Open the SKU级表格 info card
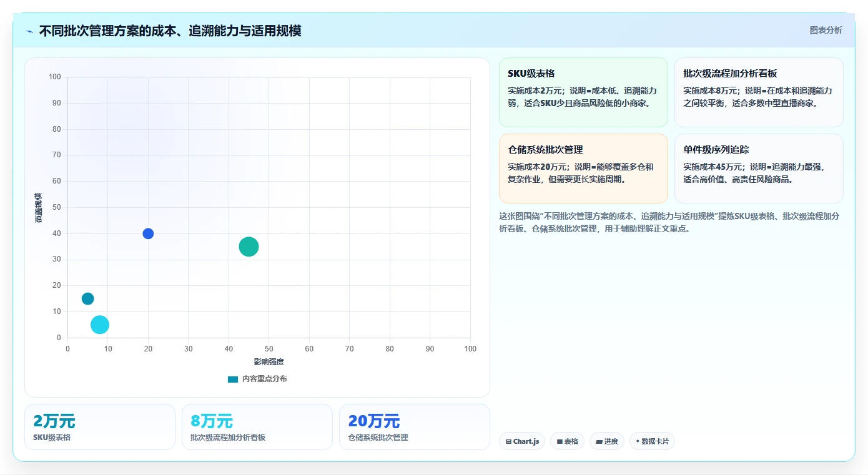 click(x=583, y=92)
